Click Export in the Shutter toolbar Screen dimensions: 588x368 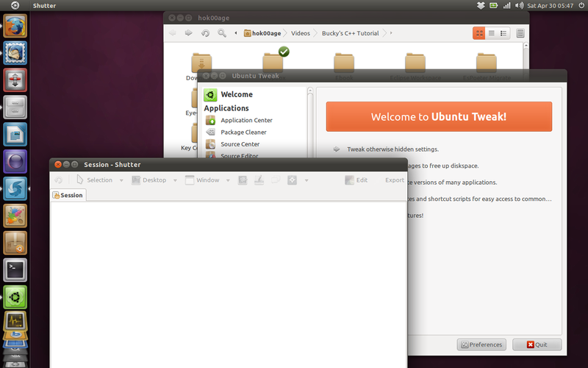pos(395,180)
